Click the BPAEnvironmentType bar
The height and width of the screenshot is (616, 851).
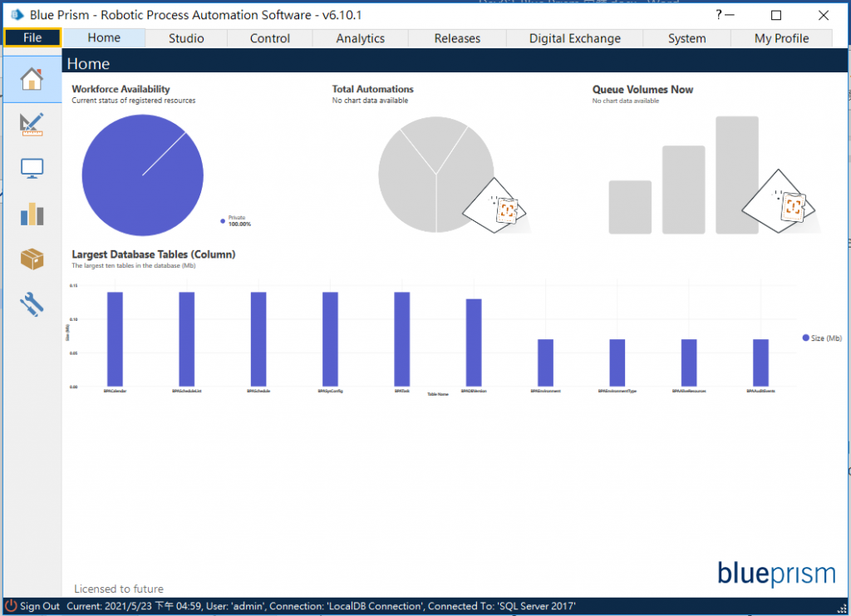(617, 362)
